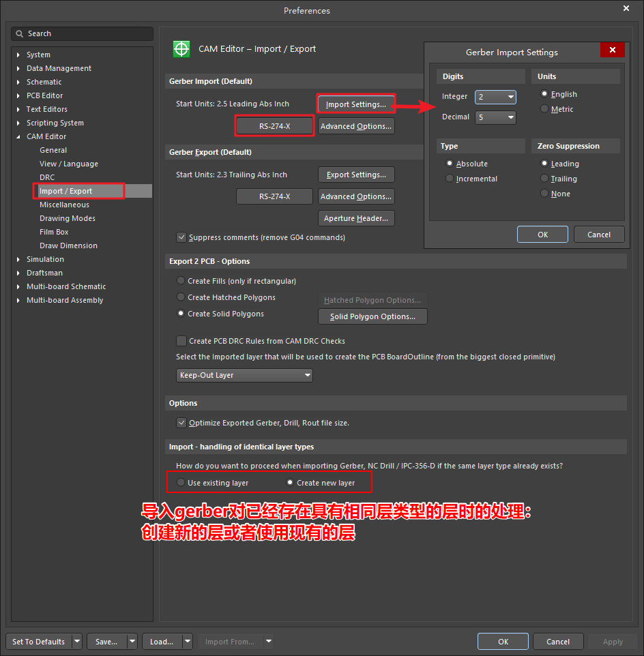Expand the Text Editors node
This screenshot has width=644, height=656.
tap(18, 109)
